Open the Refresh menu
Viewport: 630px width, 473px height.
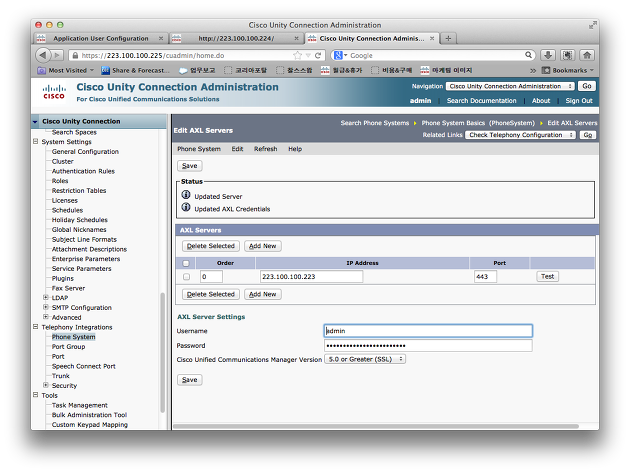[266, 149]
